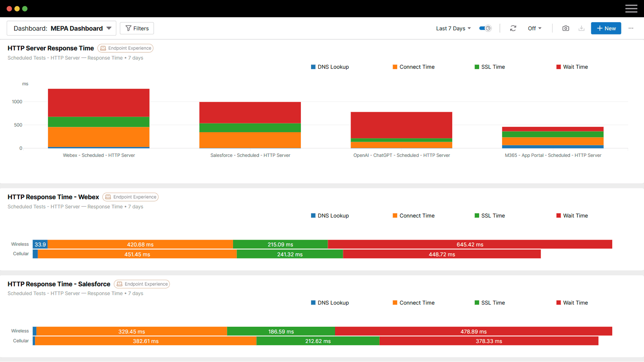The width and height of the screenshot is (644, 362).
Task: Open the hamburger menu top right
Action: tap(631, 8)
